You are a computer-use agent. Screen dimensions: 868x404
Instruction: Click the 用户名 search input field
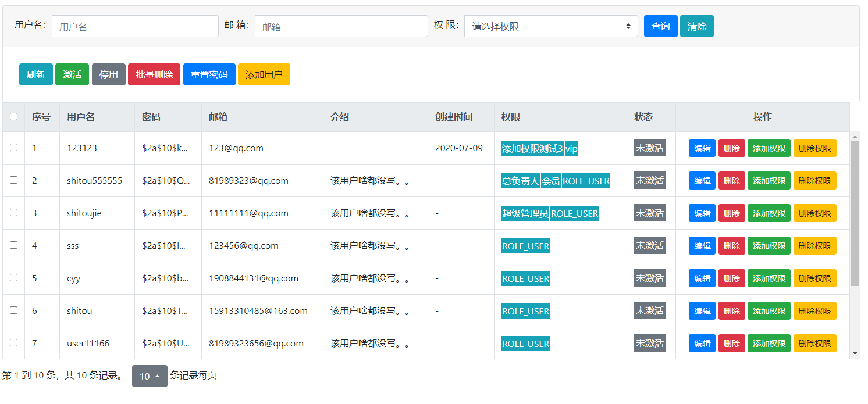coord(135,26)
